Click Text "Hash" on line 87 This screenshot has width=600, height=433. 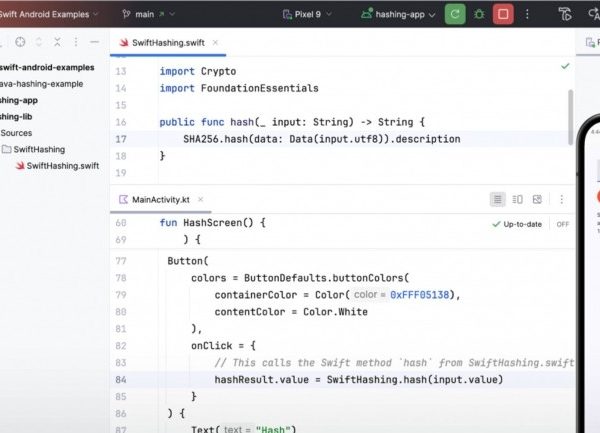(x=243, y=429)
